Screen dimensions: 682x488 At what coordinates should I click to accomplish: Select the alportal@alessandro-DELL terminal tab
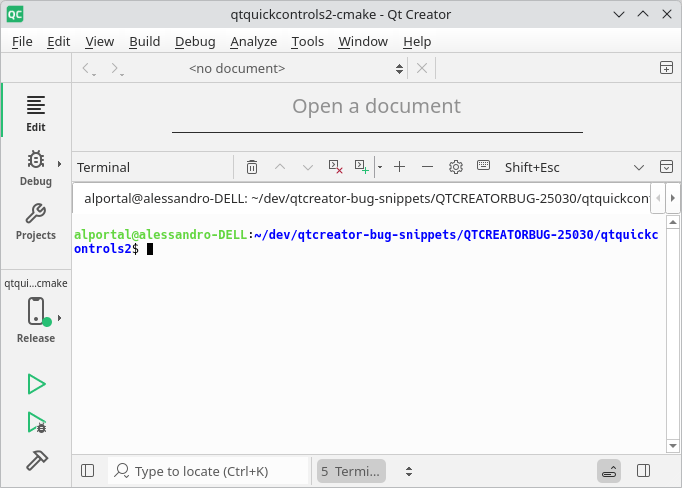pos(362,198)
